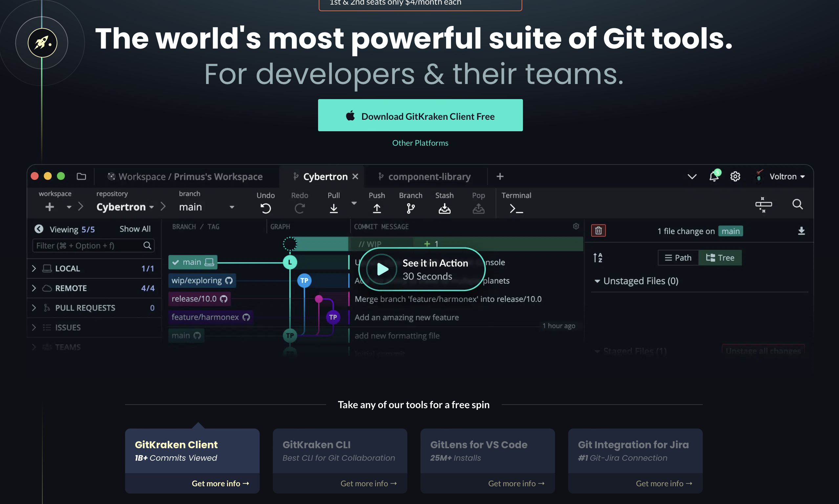The width and height of the screenshot is (839, 504).
Task: Click the magenta merge commit node
Action: coord(319,299)
